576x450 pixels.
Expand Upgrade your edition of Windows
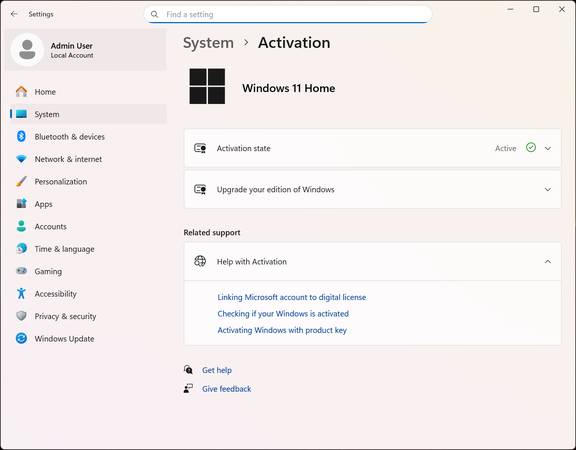click(372, 190)
